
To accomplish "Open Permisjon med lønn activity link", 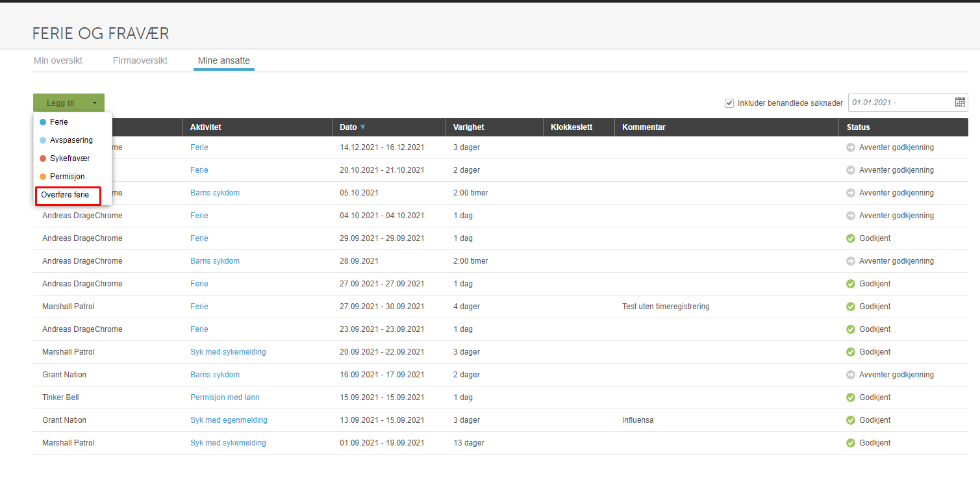I will point(225,397).
